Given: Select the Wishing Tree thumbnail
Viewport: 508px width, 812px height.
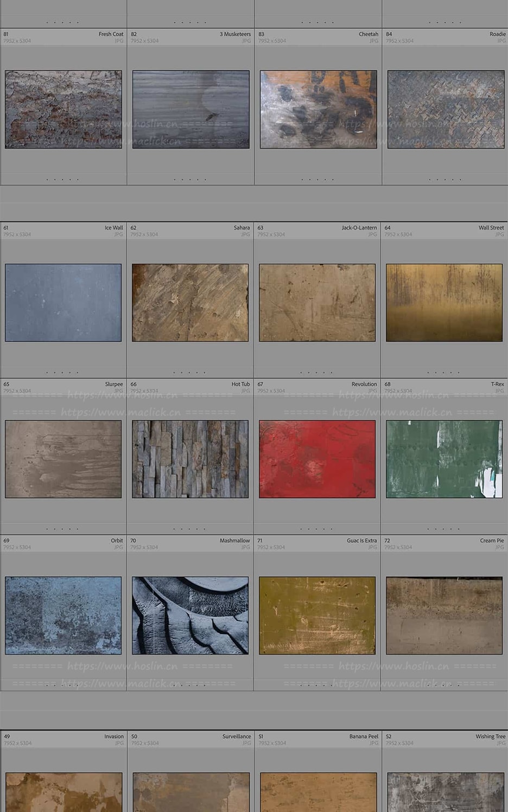Looking at the screenshot, I should (x=446, y=792).
